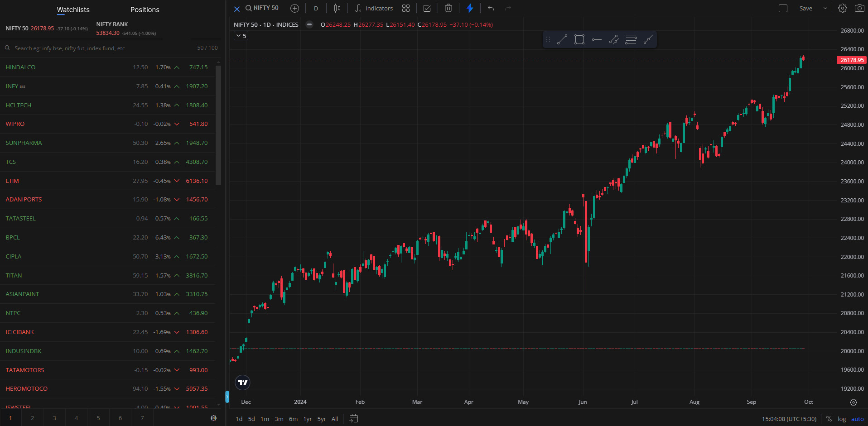868x426 pixels.
Task: Take a chart snapshot with camera icon
Action: tap(859, 8)
